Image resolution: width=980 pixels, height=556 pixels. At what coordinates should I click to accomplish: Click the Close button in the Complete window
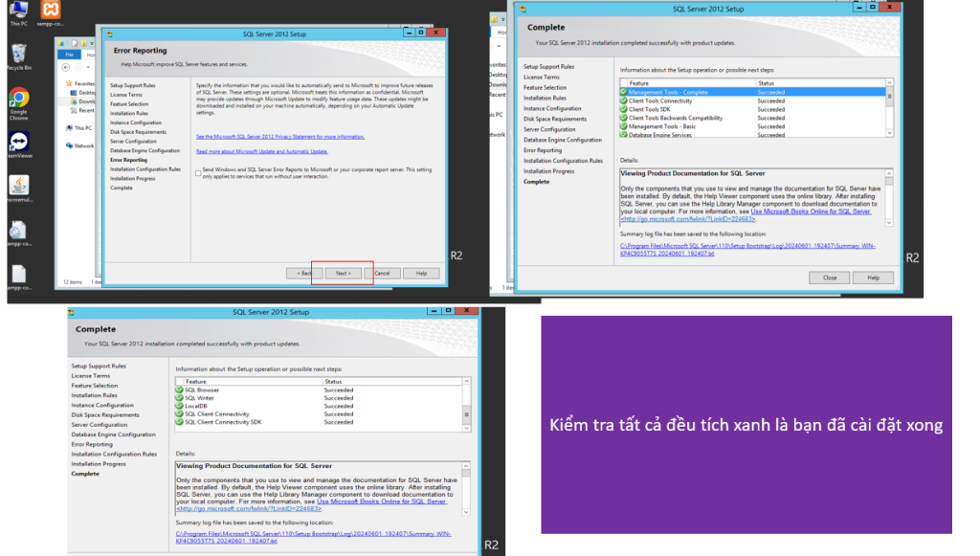tap(830, 278)
